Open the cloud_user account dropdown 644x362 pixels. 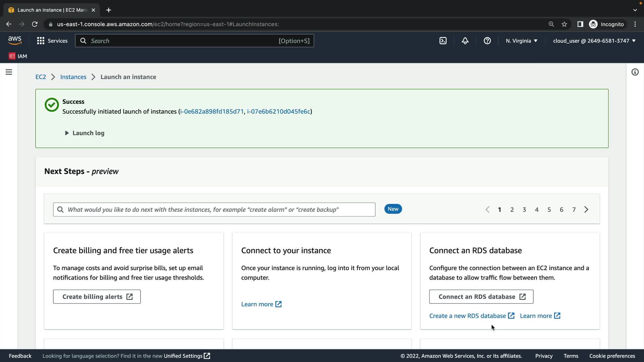coord(594,41)
